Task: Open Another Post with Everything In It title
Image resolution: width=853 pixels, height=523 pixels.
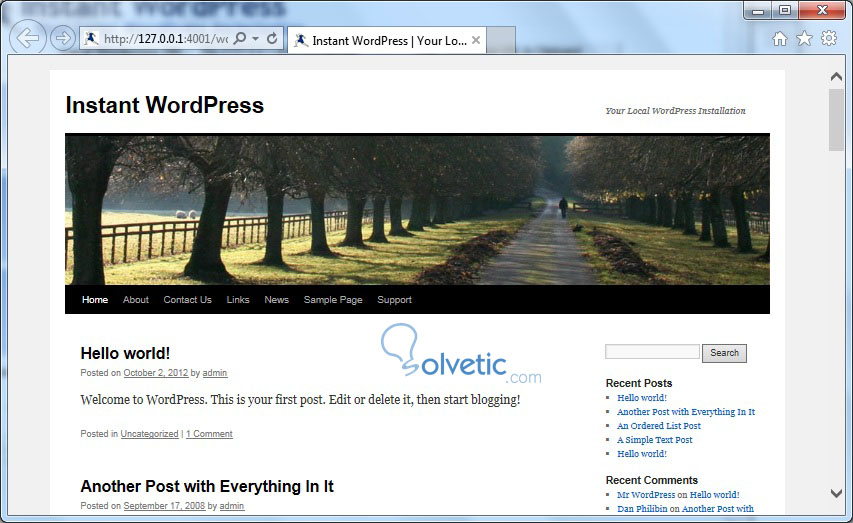Action: pyautogui.click(x=207, y=486)
